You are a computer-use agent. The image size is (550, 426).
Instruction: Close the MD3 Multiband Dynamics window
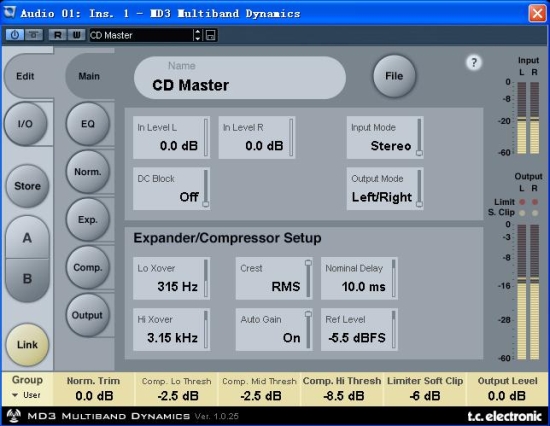click(537, 13)
